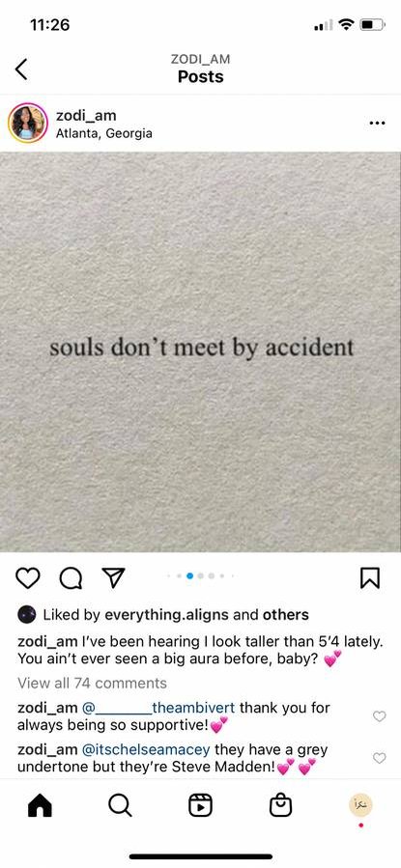Open the @itschelseamacey mention
The width and height of the screenshot is (401, 868).
click(x=146, y=750)
